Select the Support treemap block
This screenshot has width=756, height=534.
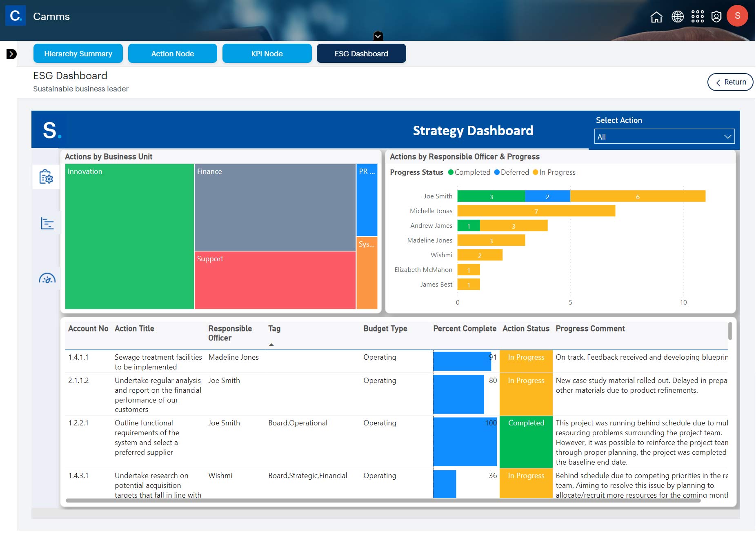click(x=275, y=280)
